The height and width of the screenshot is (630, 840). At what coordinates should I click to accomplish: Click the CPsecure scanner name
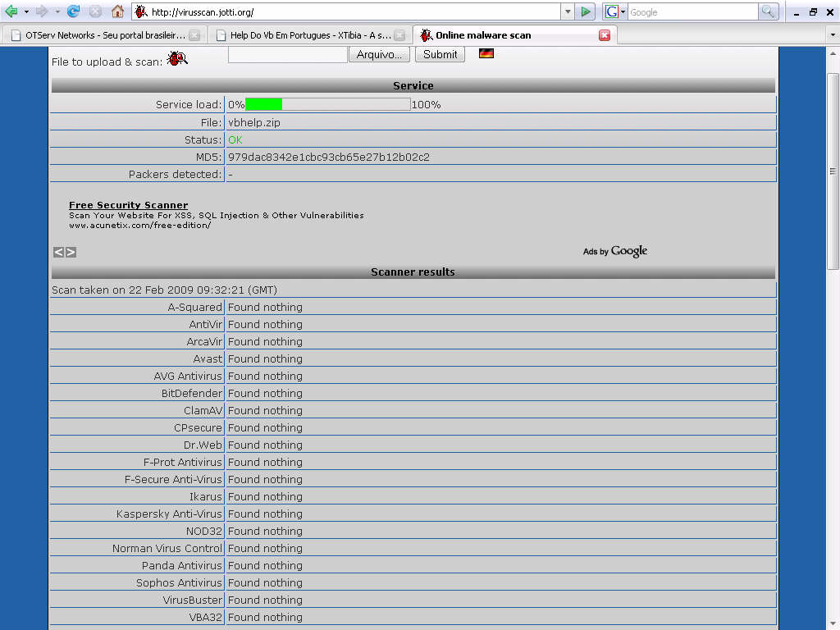198,427
